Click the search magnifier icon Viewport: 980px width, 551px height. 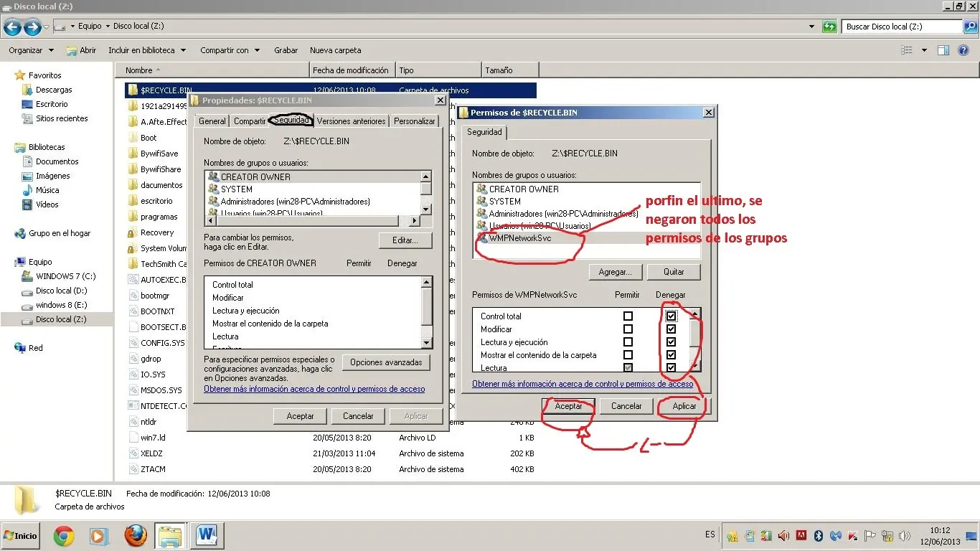coord(971,27)
